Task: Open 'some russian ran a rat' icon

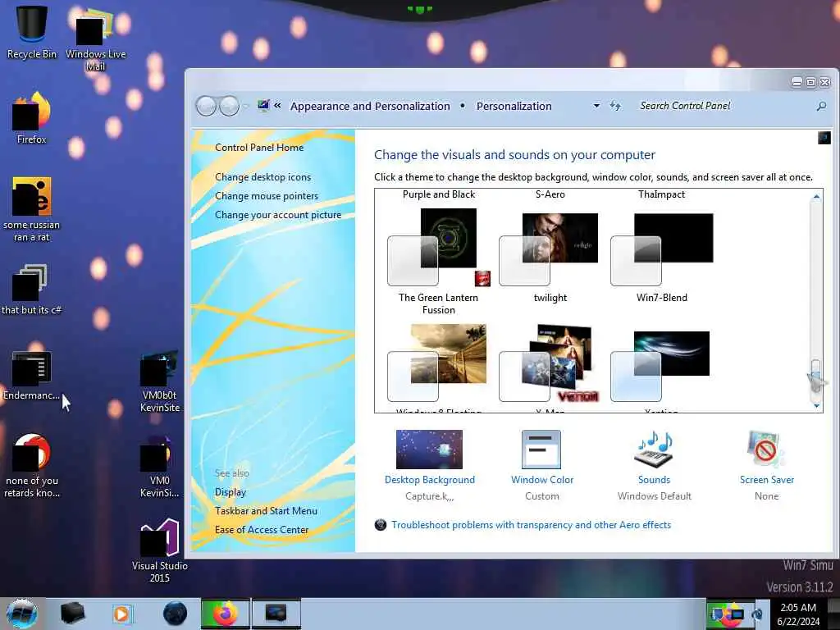Action: click(32, 209)
